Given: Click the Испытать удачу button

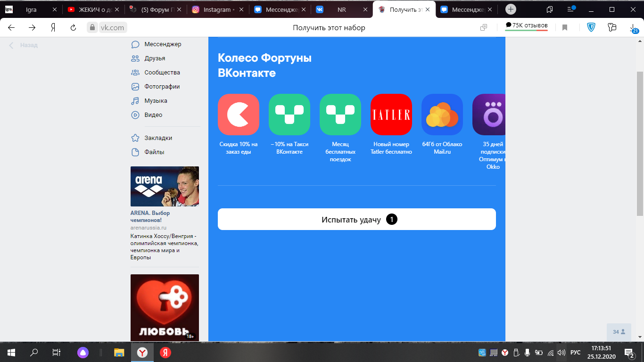Looking at the screenshot, I should (357, 219).
